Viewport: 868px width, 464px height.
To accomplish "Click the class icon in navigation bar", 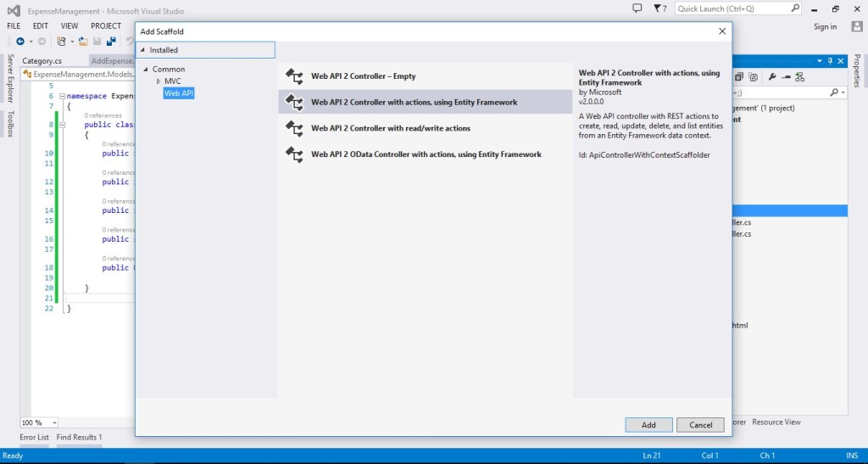I will point(28,74).
